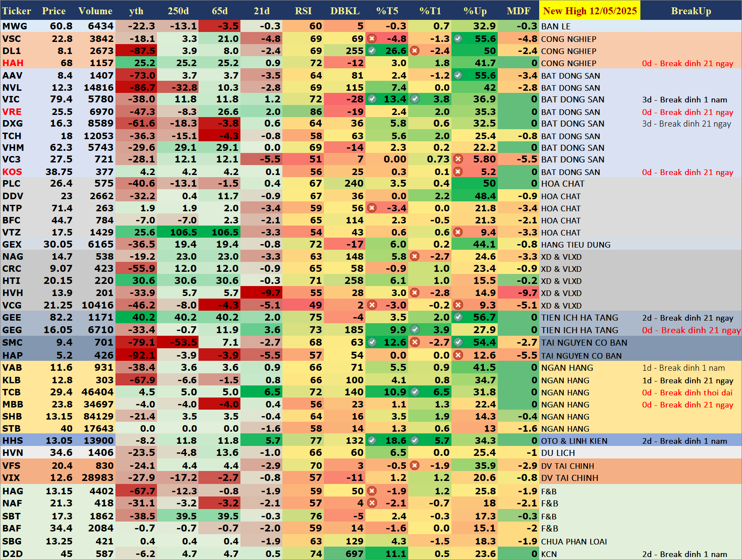
Task: Click the green check icon in SMC's %Up cell
Action: (x=458, y=342)
